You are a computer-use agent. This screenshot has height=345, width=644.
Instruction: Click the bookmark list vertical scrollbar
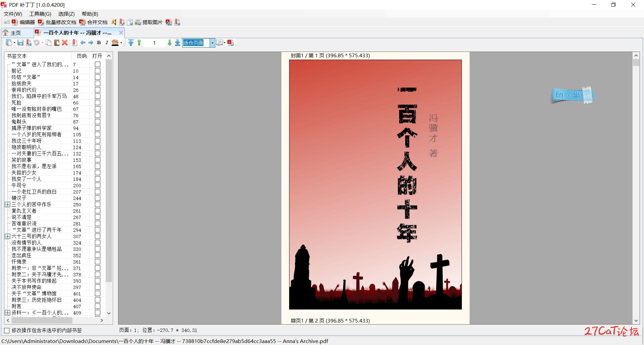coord(109,171)
